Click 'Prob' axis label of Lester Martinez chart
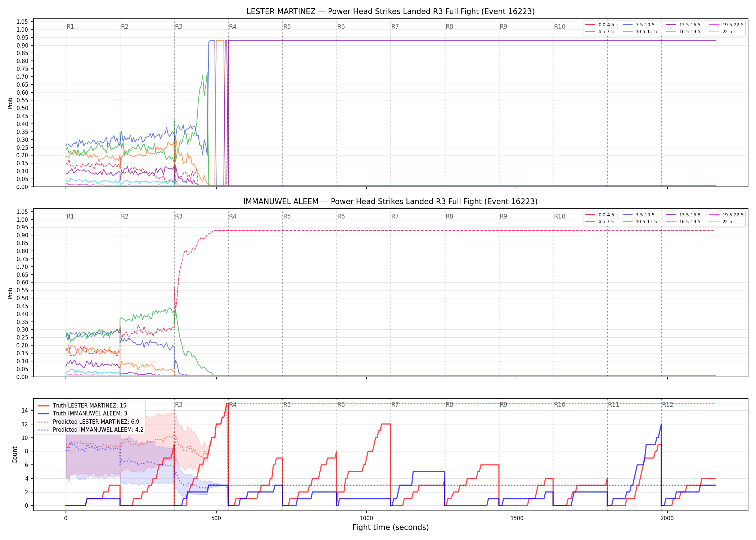This screenshot has height=540, width=756. 10,103
